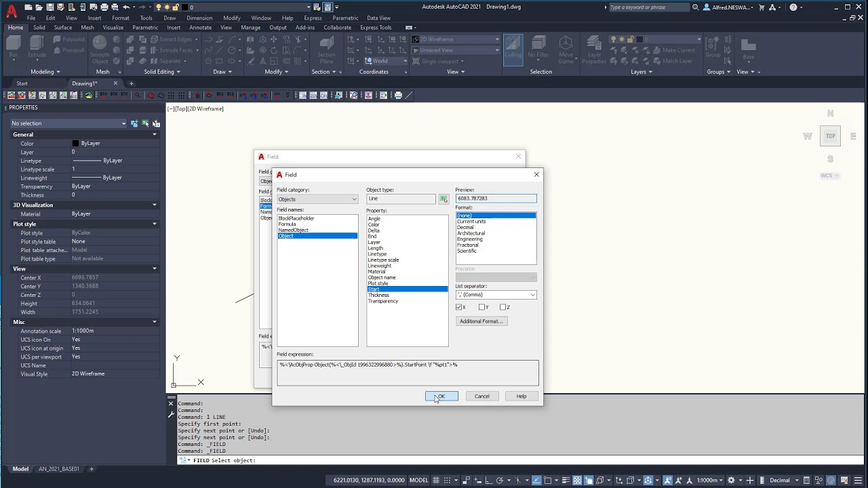Click Cancel in the Field dialog
The image size is (868, 488).
(482, 396)
